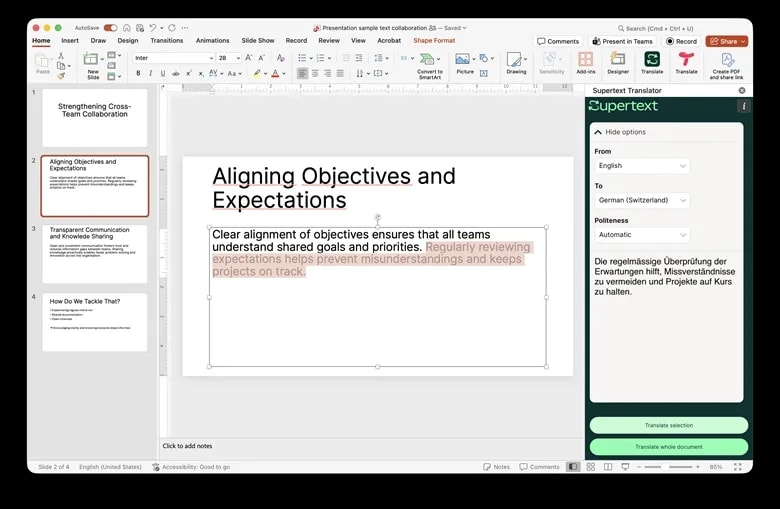Increase the list indent level
The image size is (780, 509).
click(x=359, y=58)
